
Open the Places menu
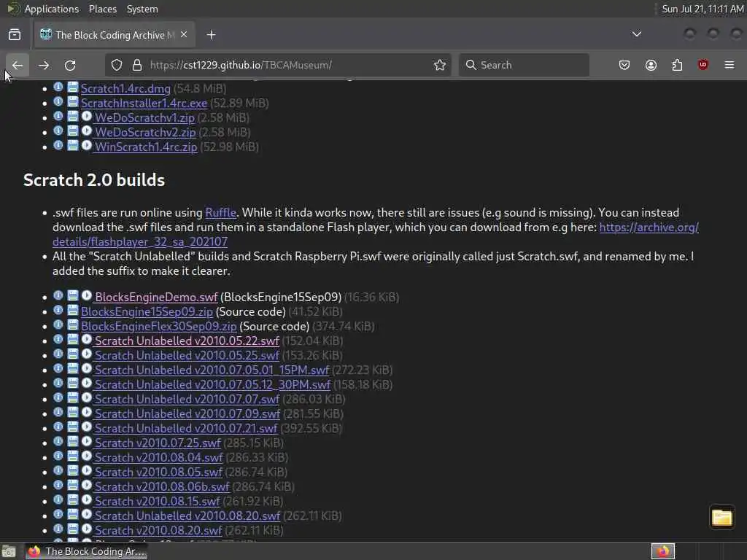click(103, 9)
